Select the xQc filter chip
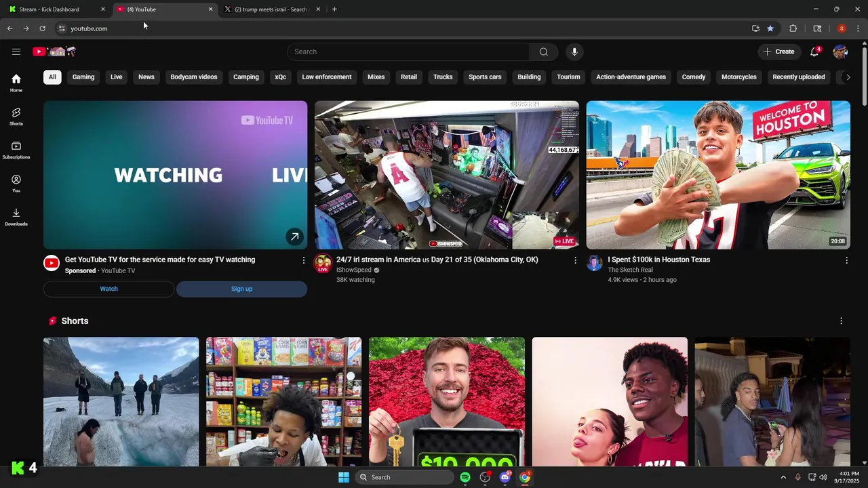The width and height of the screenshot is (868, 488). pos(281,77)
